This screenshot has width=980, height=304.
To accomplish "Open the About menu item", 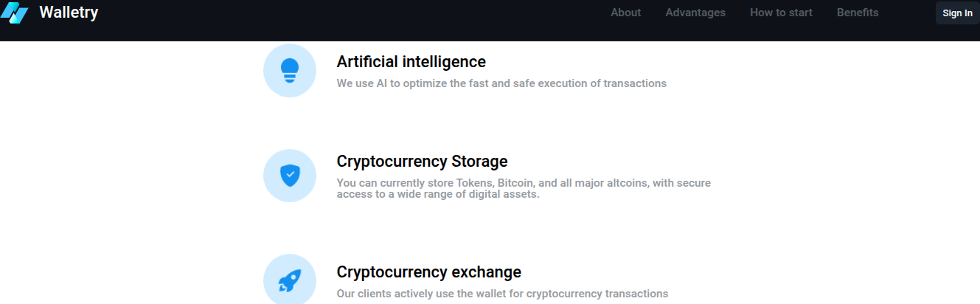I will click(x=626, y=13).
